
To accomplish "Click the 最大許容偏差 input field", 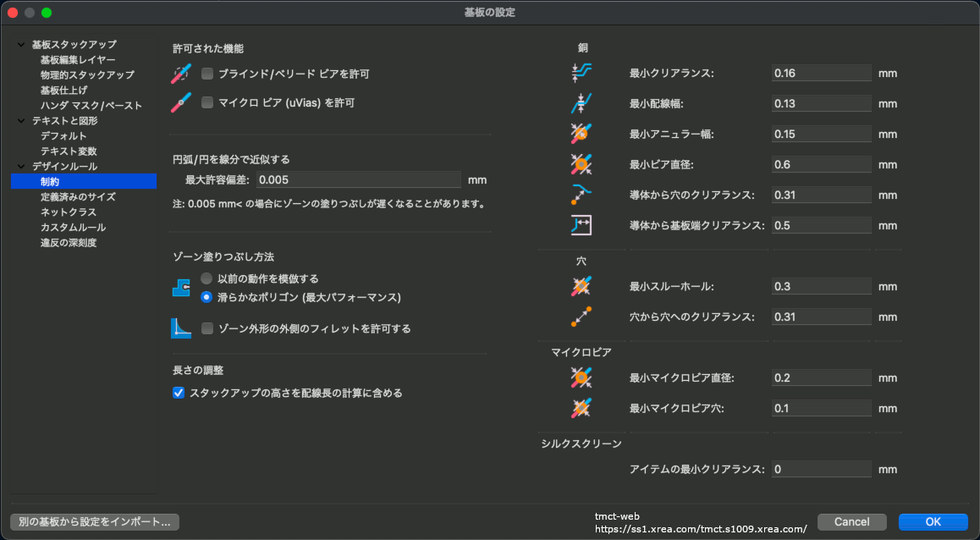I will click(x=359, y=180).
